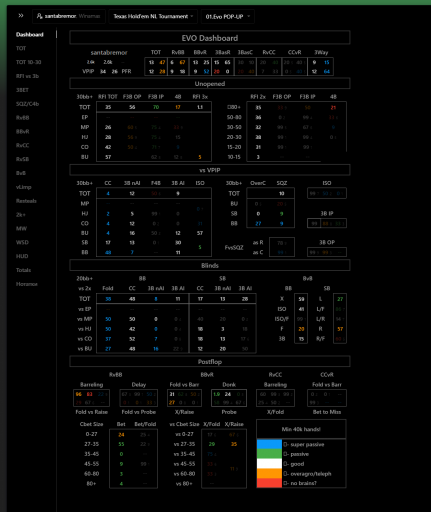This screenshot has height=512, width=431.
Task: Click the Blinds TOT BB Fold value 38
Action: pyautogui.click(x=108, y=299)
